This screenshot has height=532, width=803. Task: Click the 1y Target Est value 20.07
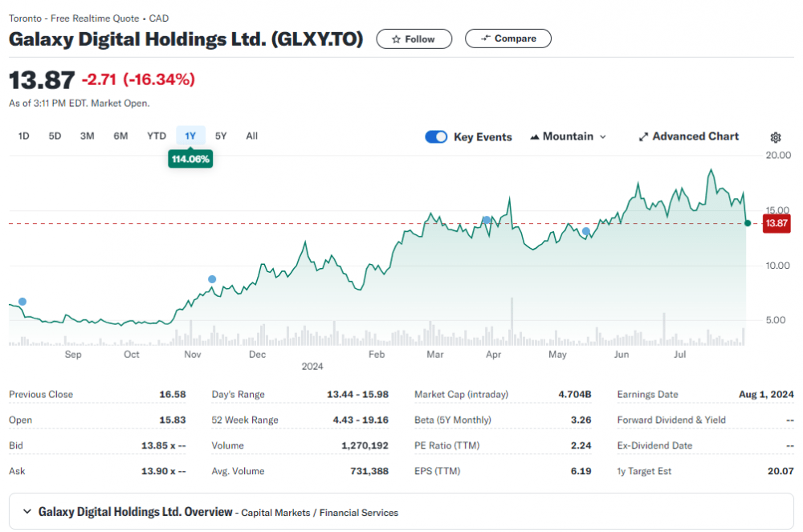pyautogui.click(x=781, y=471)
